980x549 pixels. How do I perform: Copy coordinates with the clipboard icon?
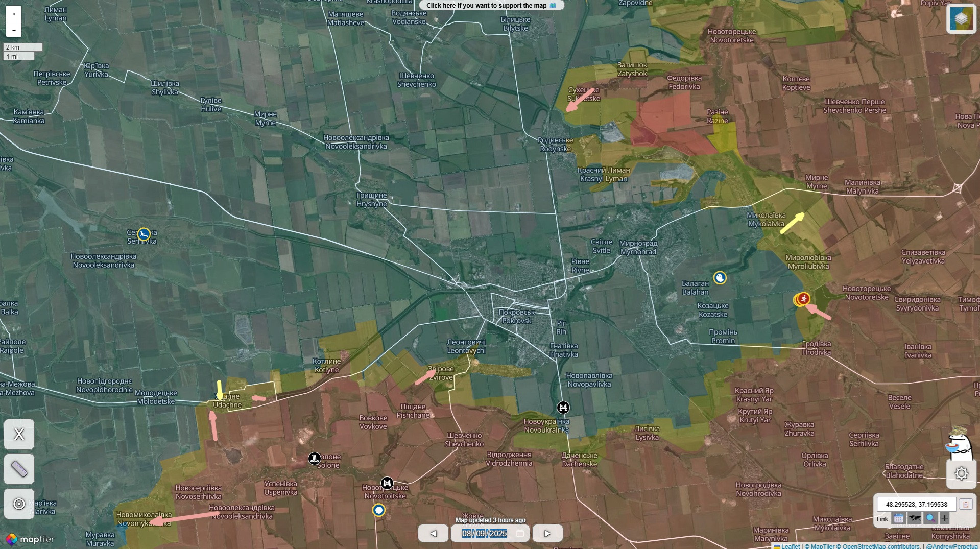point(965,504)
